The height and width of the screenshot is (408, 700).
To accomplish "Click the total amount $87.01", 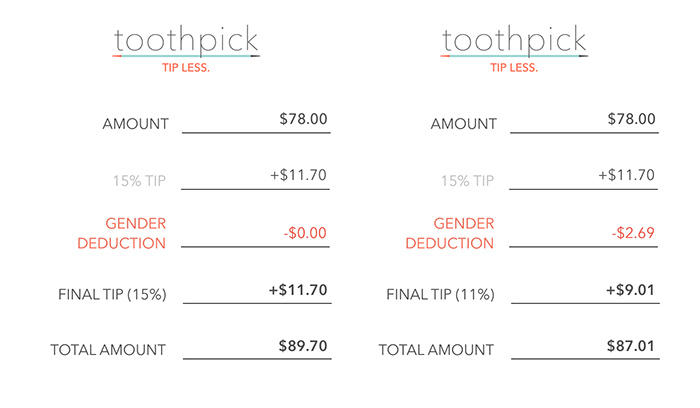I will click(630, 346).
